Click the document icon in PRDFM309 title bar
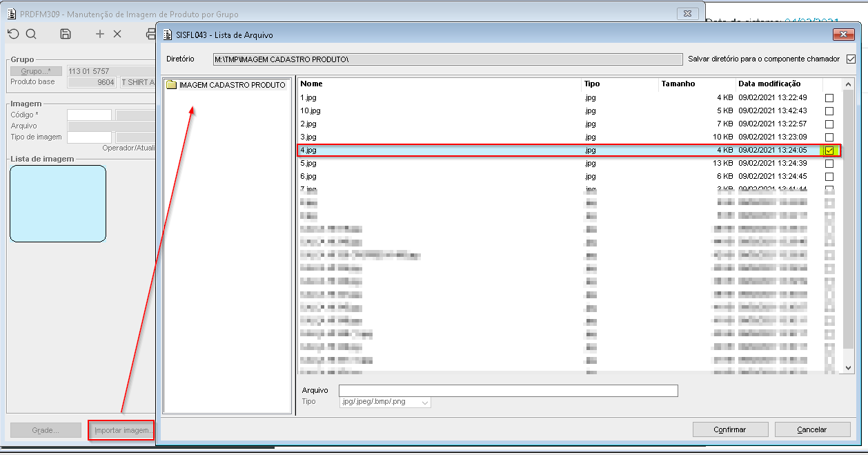Image resolution: width=868 pixels, height=455 pixels. point(12,14)
